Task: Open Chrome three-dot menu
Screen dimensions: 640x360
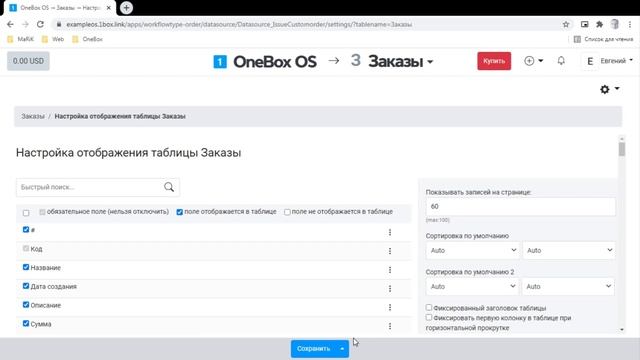Action: 630,24
